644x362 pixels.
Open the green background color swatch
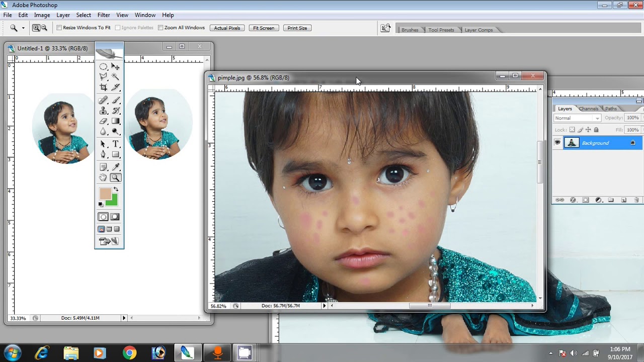pos(114,202)
